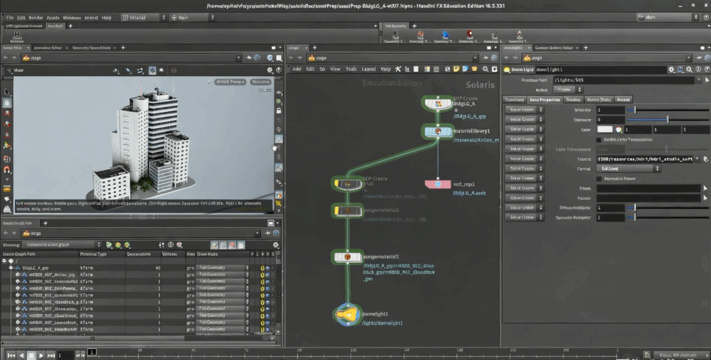Open Draw Mode dropdown for BldgLG_A_grp
This screenshot has height=360, width=711.
pos(223,268)
